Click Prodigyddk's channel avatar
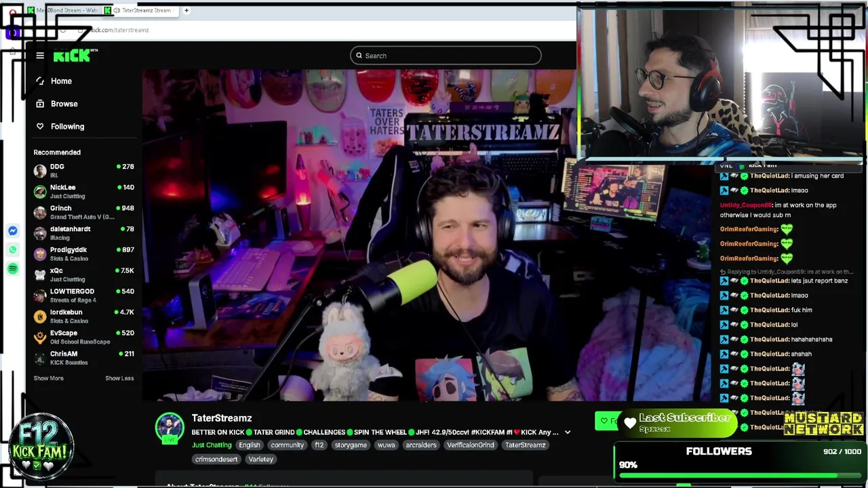 pos(40,254)
